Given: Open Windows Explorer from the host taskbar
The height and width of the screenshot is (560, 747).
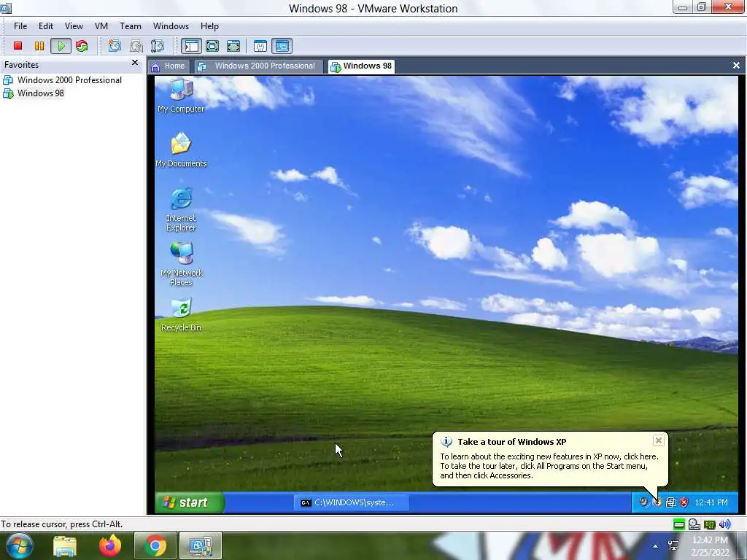Looking at the screenshot, I should point(65,546).
